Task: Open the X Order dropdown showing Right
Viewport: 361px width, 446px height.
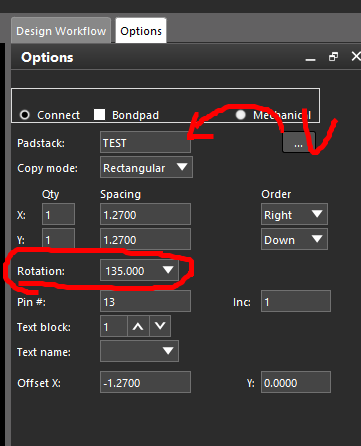Action: [x=294, y=214]
